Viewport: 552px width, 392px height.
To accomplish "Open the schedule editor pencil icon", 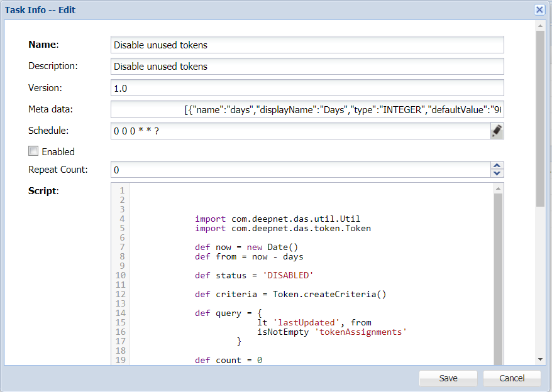I will click(x=497, y=131).
